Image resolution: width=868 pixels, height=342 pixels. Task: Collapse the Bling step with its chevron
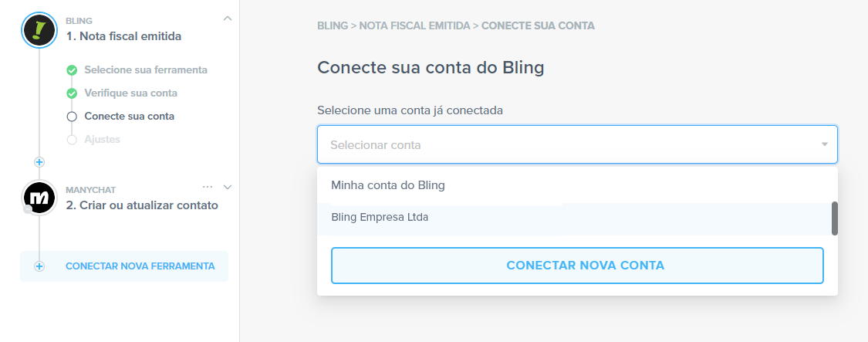[x=227, y=17]
